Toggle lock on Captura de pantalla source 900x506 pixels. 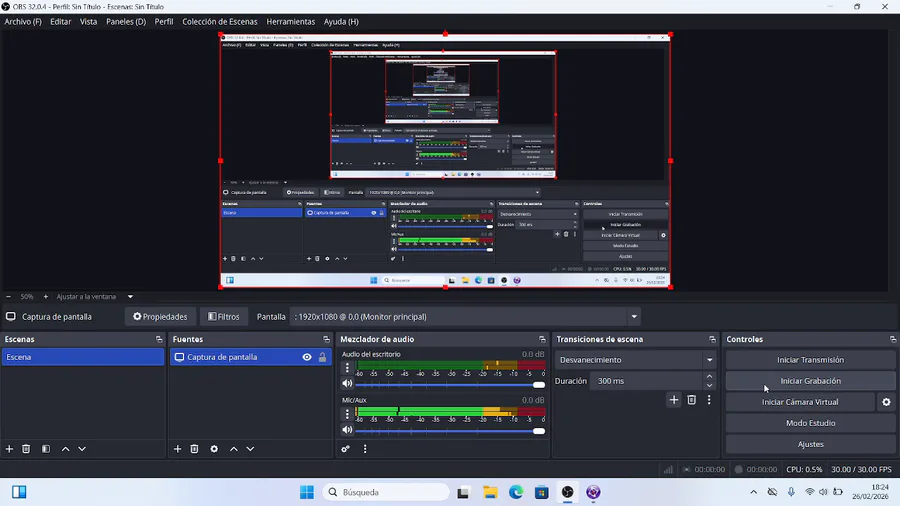[323, 357]
